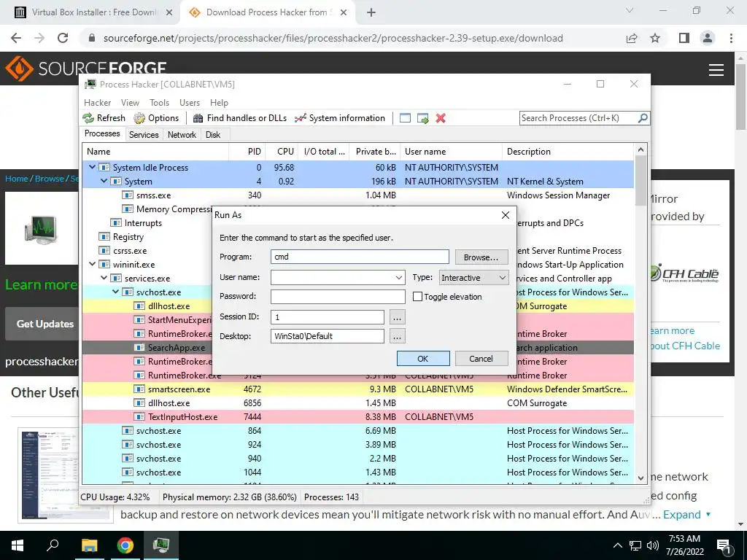Click the Chrome taskbar icon

(x=125, y=545)
